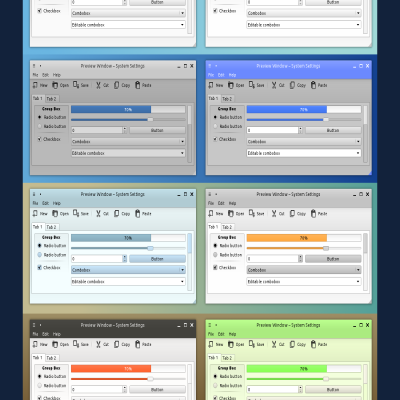The width and height of the screenshot is (400, 400).
Task: Click Cut icon in orange-progress preview window
Action: point(274,213)
